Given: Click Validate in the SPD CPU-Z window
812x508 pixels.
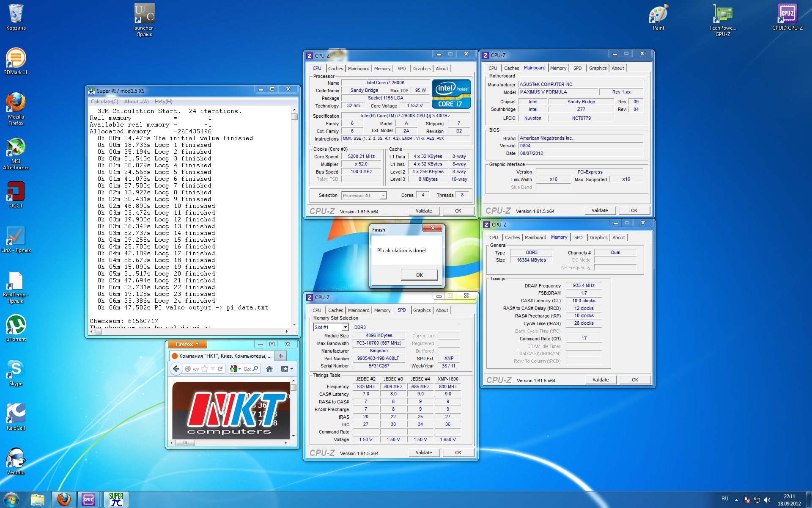Looking at the screenshot, I should (x=424, y=453).
